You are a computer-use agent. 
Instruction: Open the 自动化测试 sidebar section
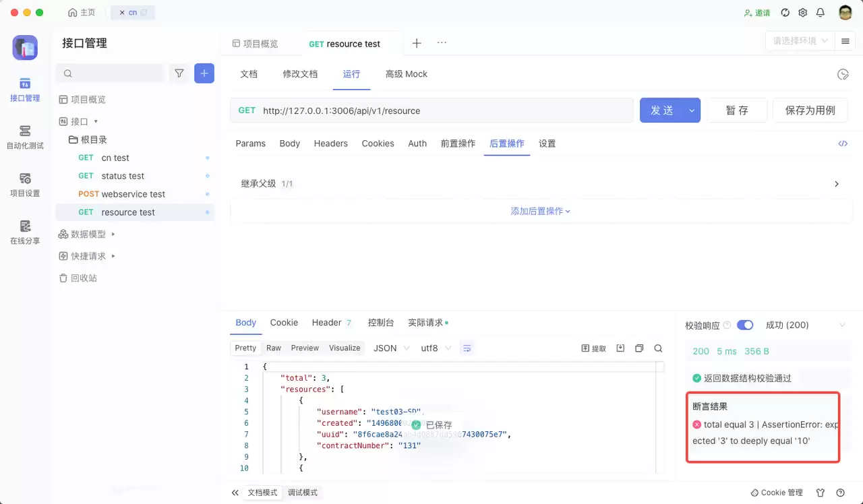25,137
